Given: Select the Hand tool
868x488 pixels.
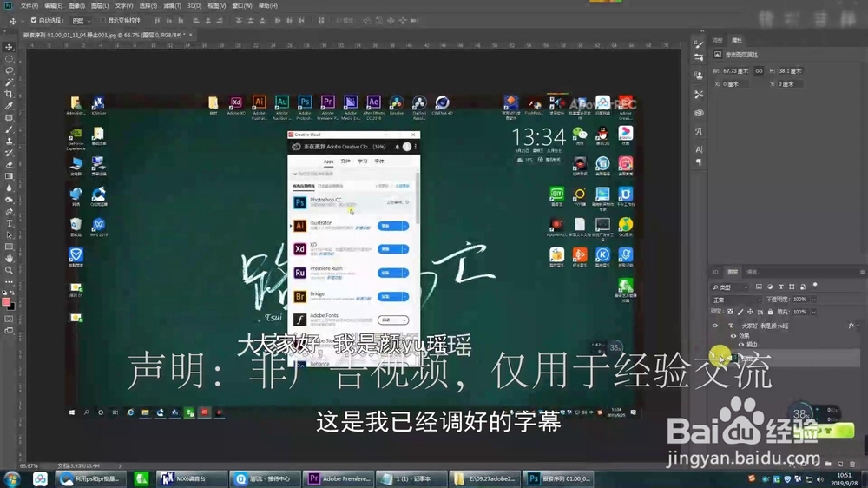Looking at the screenshot, I should (9, 259).
